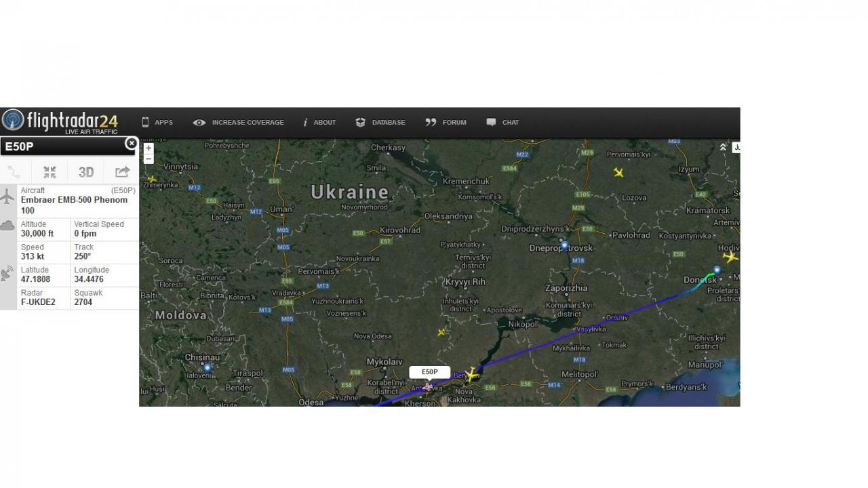Click the 3D view button

(86, 172)
